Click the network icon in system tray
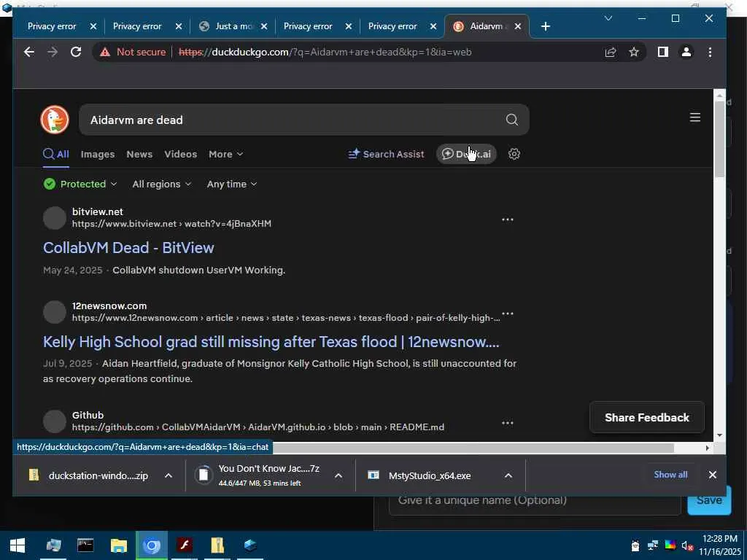Screen dimensions: 747x560 click(653, 545)
